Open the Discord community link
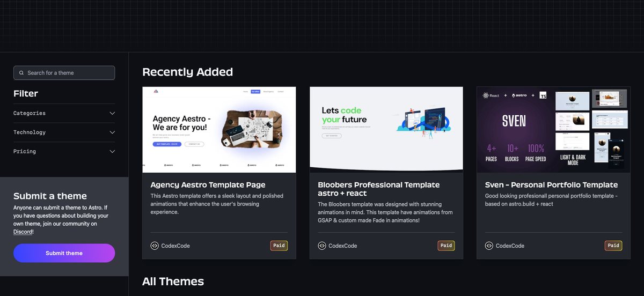Viewport: 644px width, 296px height. coord(23,232)
